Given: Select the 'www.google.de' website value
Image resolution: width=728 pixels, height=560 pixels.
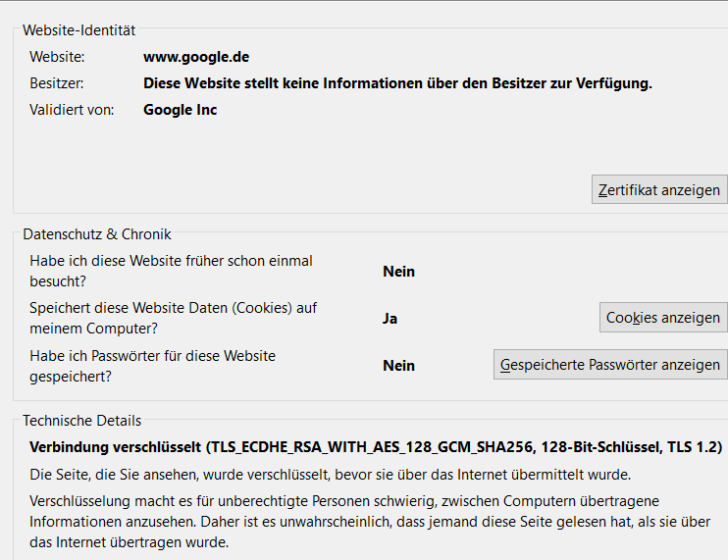Looking at the screenshot, I should 196,57.
